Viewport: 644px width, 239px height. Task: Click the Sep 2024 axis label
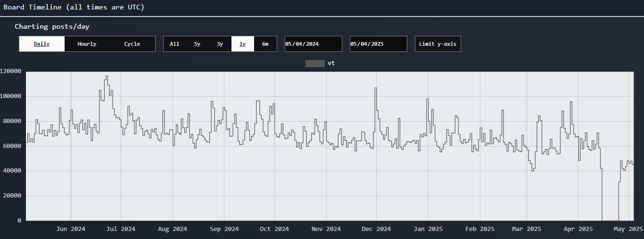click(224, 229)
